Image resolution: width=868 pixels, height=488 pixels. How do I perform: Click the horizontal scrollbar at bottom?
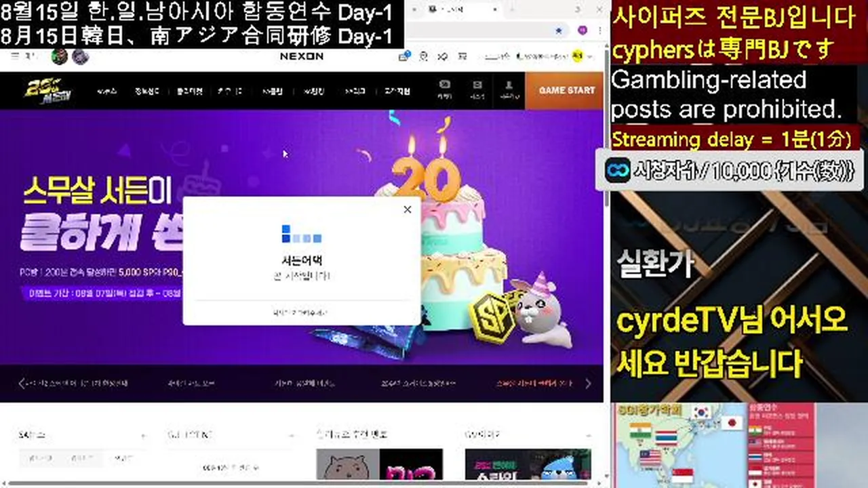point(298,484)
